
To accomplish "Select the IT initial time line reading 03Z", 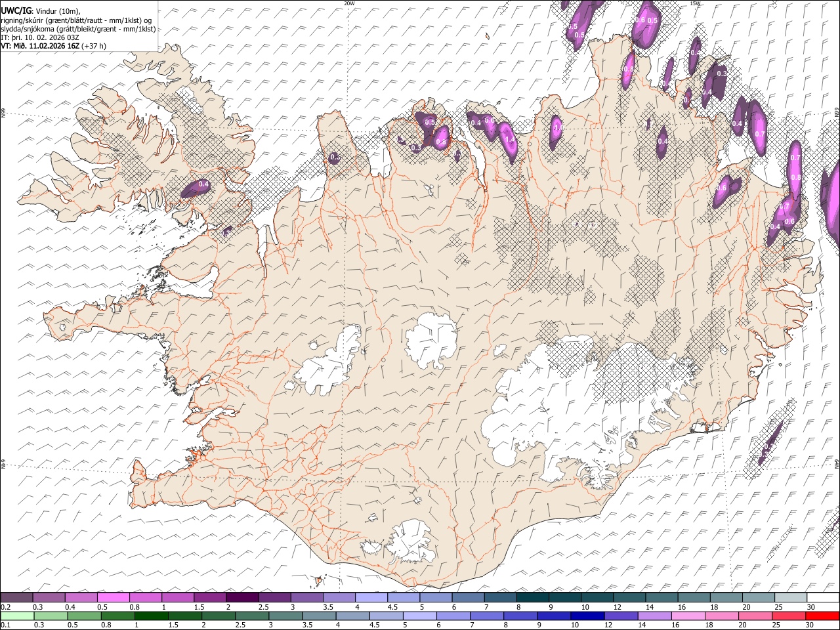I will pyautogui.click(x=40, y=37).
